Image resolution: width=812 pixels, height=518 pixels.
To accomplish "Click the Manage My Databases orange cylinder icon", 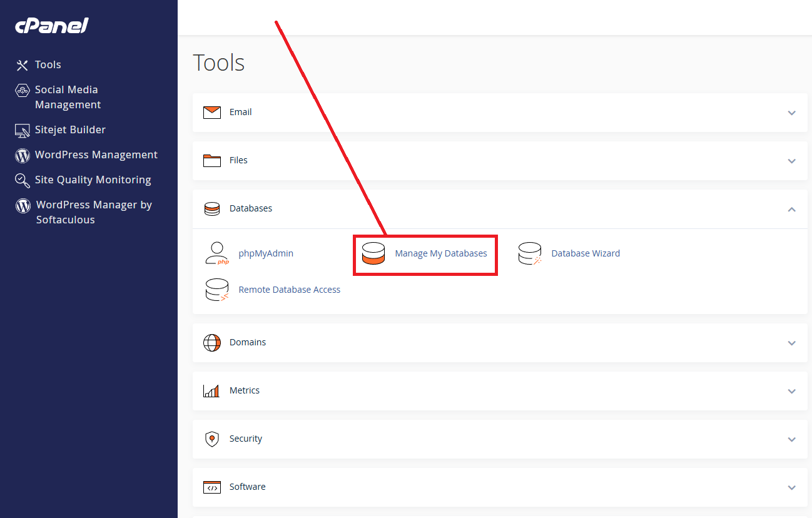I will coord(373,253).
